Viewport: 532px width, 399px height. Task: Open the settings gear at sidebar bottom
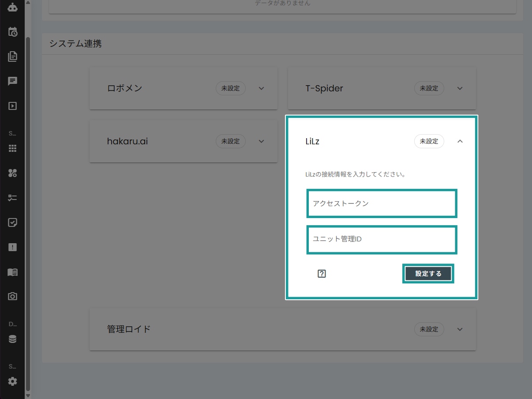coord(12,381)
